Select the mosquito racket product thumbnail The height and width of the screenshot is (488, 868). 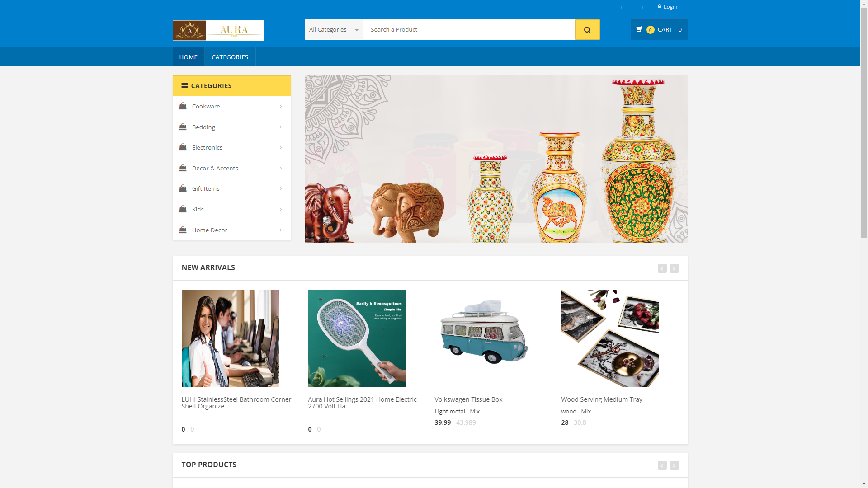(x=357, y=338)
